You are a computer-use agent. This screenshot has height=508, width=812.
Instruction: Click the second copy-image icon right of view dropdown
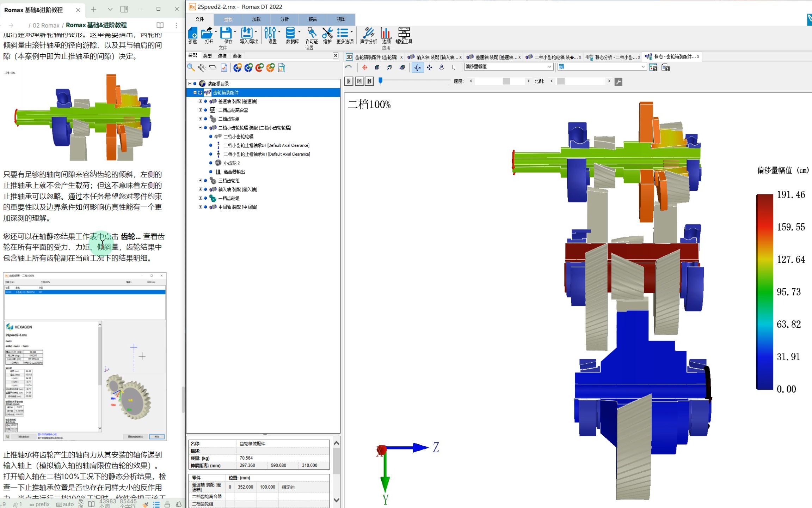(x=665, y=67)
